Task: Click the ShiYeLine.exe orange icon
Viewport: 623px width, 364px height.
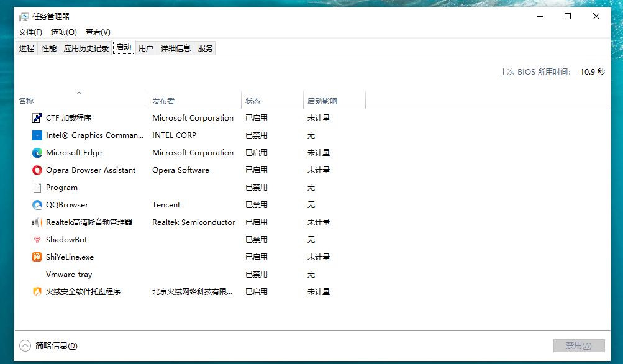Action: [37, 257]
